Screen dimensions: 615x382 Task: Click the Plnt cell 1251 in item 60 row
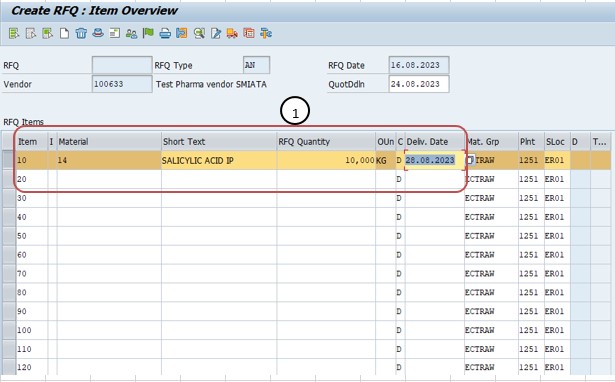(x=531, y=255)
